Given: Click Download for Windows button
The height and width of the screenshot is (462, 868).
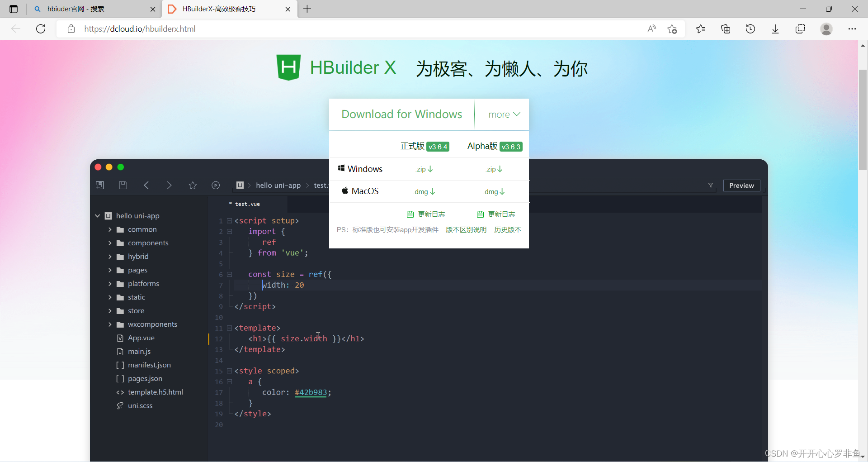Looking at the screenshot, I should click(401, 114).
